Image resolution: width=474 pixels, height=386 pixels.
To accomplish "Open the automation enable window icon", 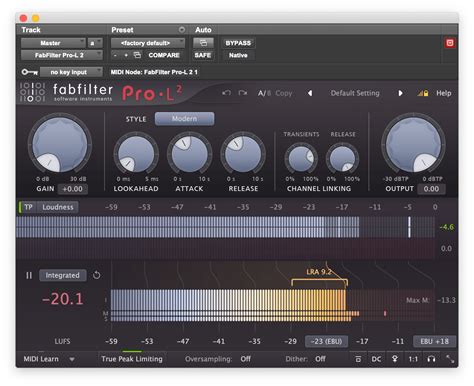I will pyautogui.click(x=203, y=43).
